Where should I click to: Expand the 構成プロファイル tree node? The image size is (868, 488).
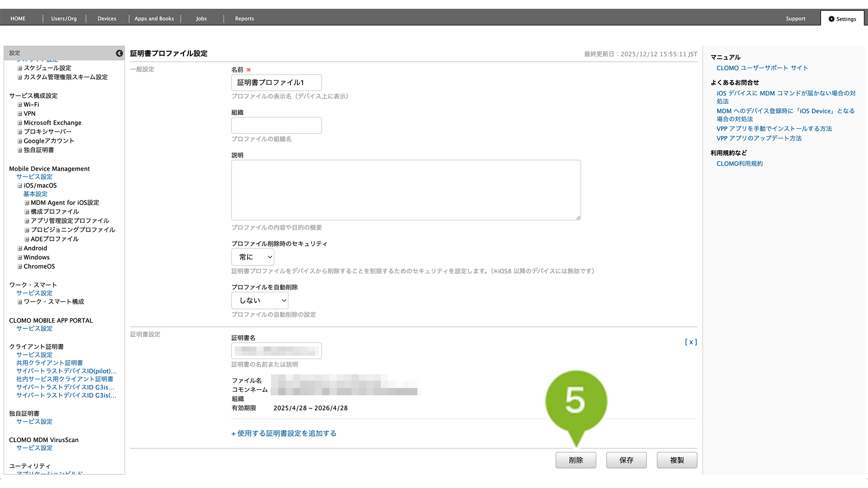[x=27, y=212]
